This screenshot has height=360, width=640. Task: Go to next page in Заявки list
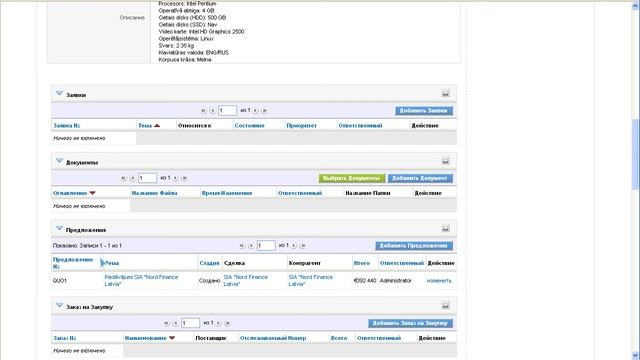255,111
